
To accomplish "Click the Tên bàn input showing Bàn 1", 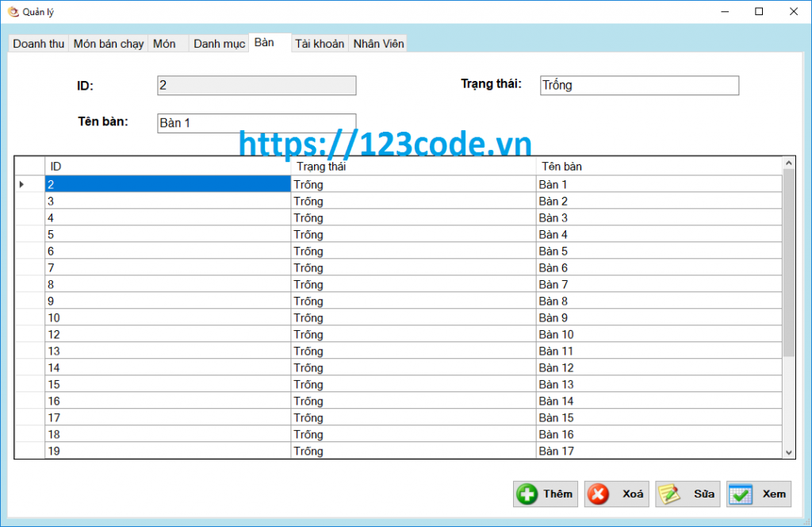I will click(256, 122).
